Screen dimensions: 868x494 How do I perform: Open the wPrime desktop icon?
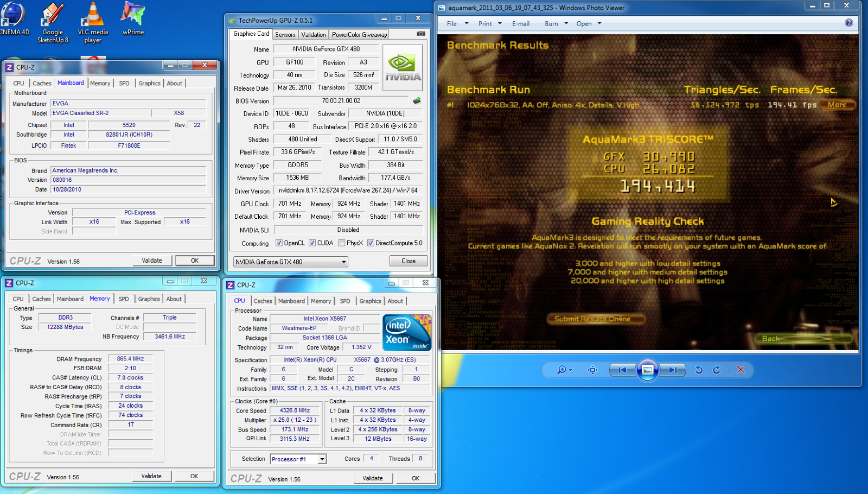click(x=133, y=19)
